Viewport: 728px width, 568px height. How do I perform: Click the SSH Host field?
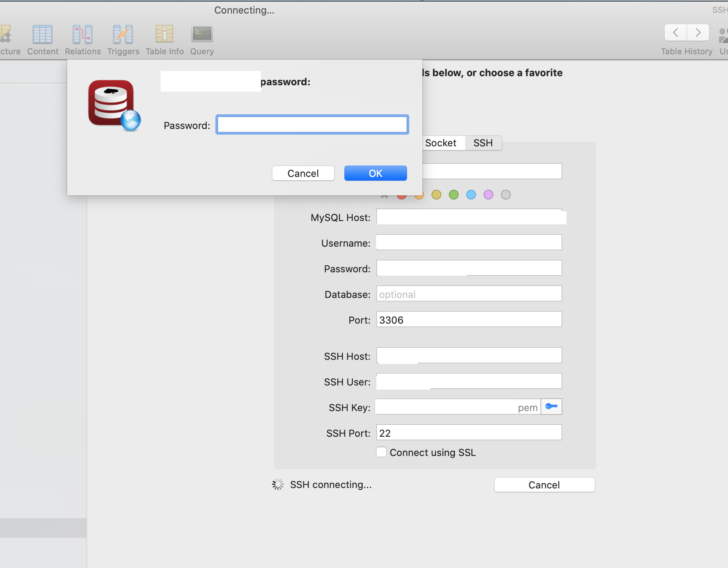tap(469, 355)
